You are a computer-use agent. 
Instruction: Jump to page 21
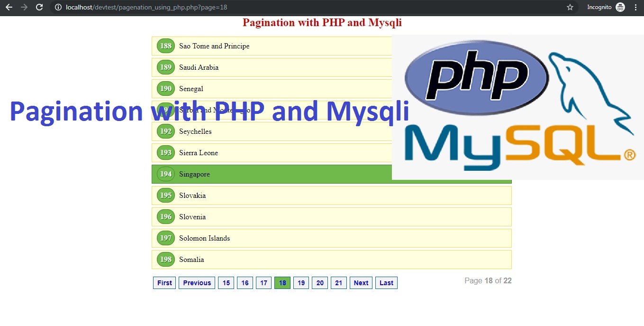[339, 283]
